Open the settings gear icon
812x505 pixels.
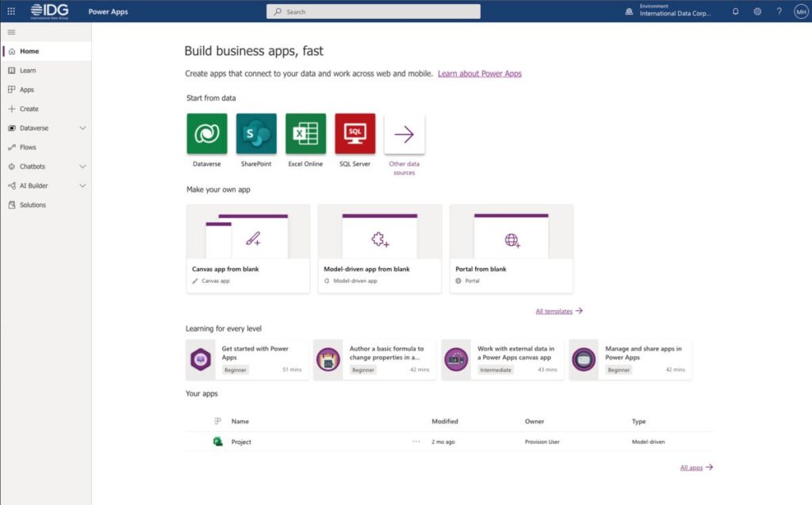pyautogui.click(x=757, y=11)
